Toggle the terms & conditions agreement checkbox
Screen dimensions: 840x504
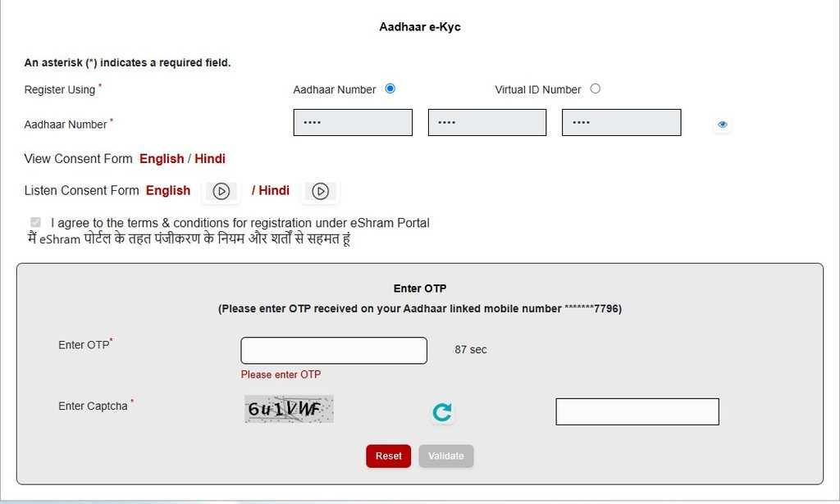36,222
